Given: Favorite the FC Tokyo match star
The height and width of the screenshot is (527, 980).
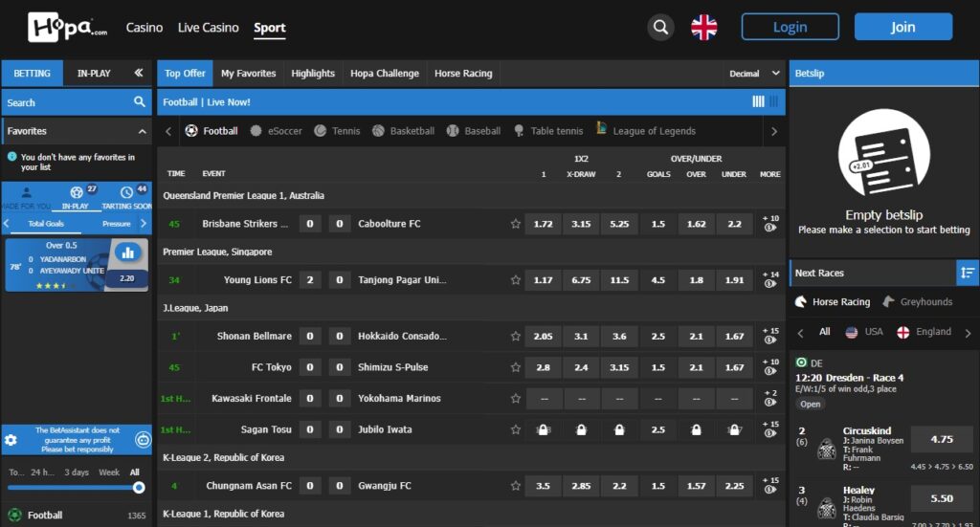Looking at the screenshot, I should coord(515,367).
